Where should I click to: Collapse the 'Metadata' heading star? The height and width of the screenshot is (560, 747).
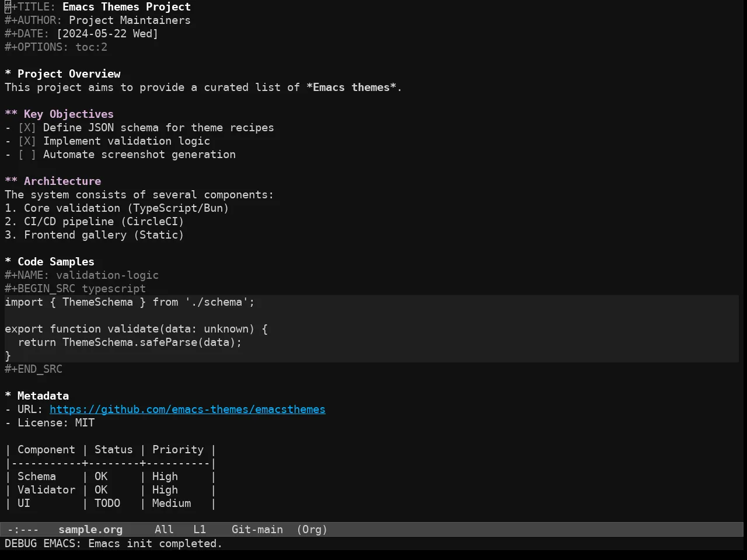click(8, 396)
